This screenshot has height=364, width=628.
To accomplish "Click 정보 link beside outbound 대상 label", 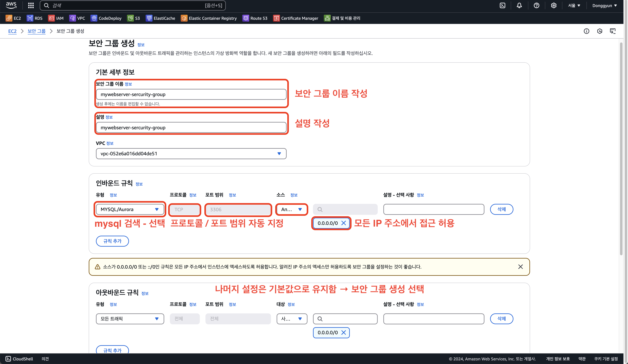I will [x=291, y=304].
